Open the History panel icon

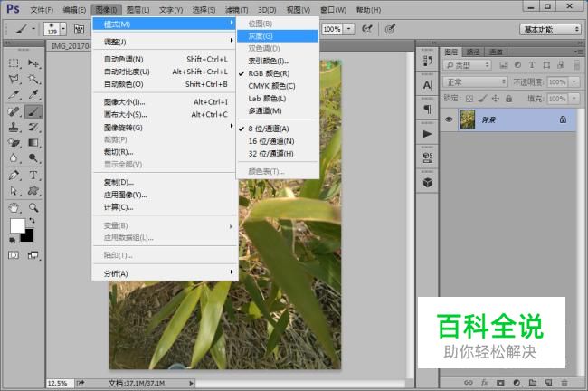coord(427,61)
